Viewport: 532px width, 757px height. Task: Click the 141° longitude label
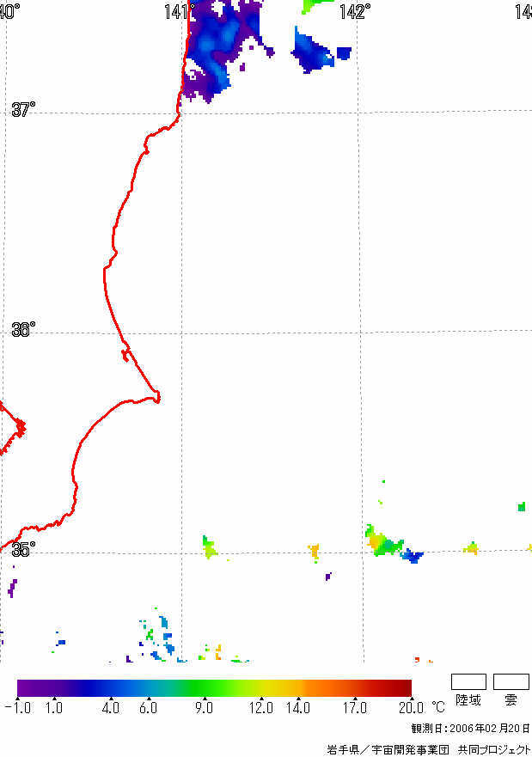tap(180, 11)
